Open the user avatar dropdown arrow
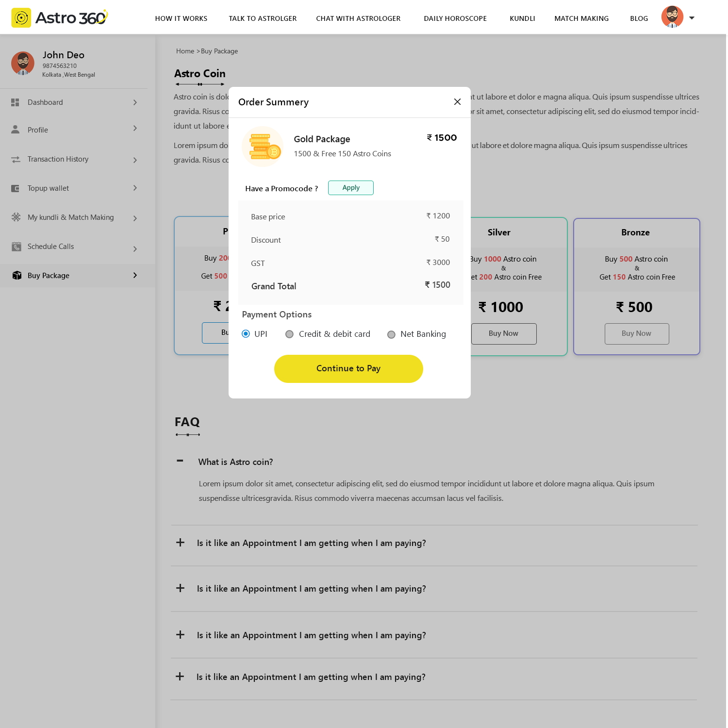 pos(692,18)
